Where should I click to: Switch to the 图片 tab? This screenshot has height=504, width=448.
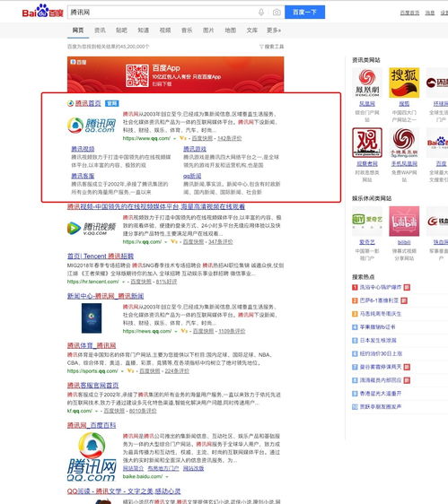(x=208, y=30)
